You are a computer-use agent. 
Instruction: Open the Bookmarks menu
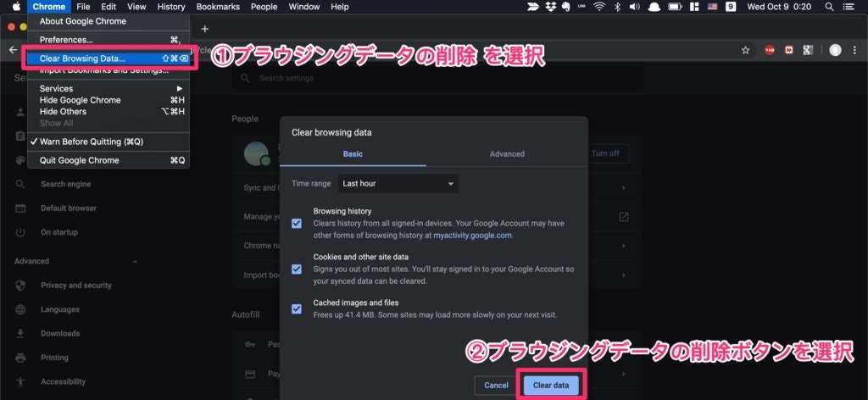(x=218, y=7)
